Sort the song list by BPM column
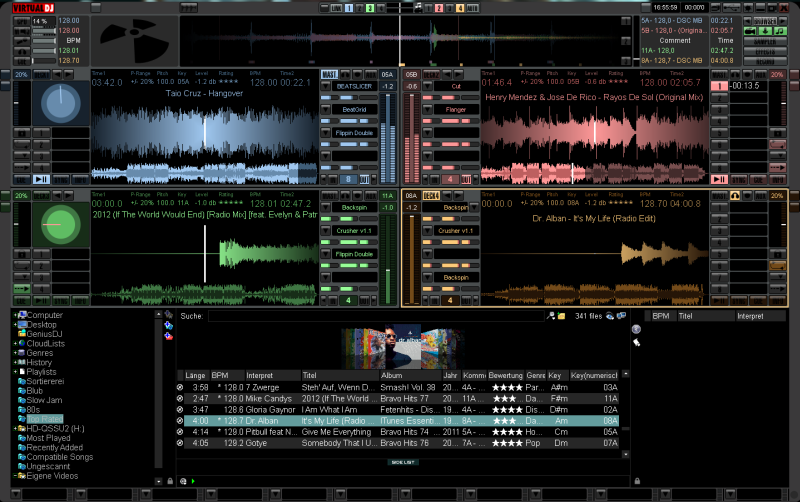The image size is (800, 502). tap(227, 375)
